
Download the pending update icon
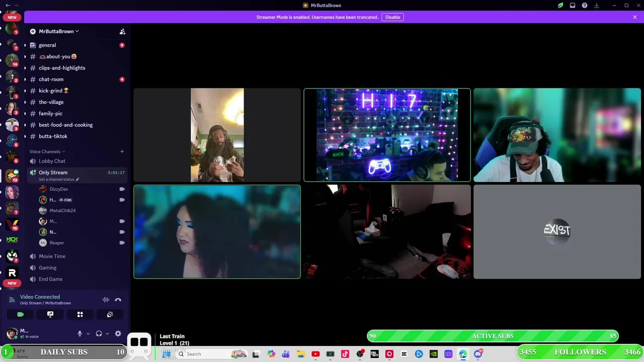(x=597, y=6)
